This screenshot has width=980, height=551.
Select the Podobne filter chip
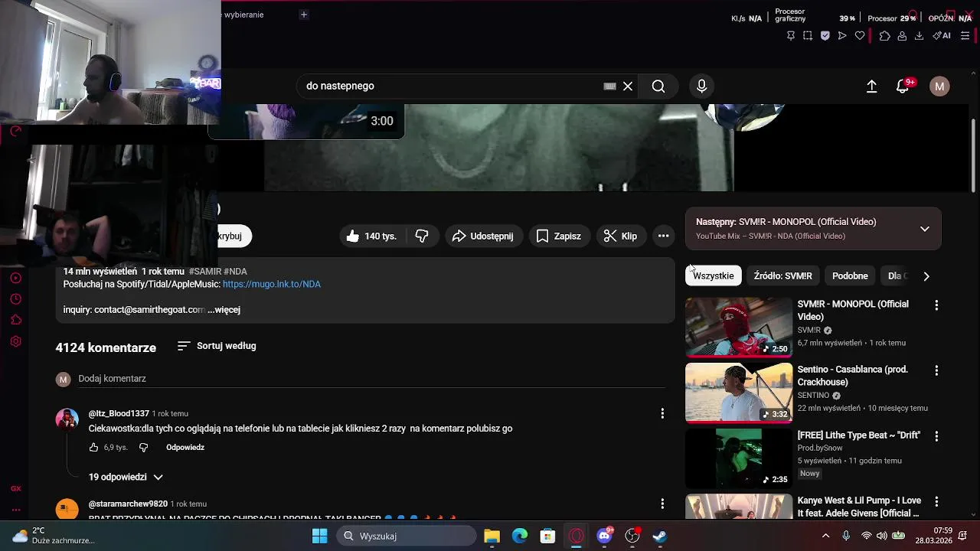pos(850,275)
